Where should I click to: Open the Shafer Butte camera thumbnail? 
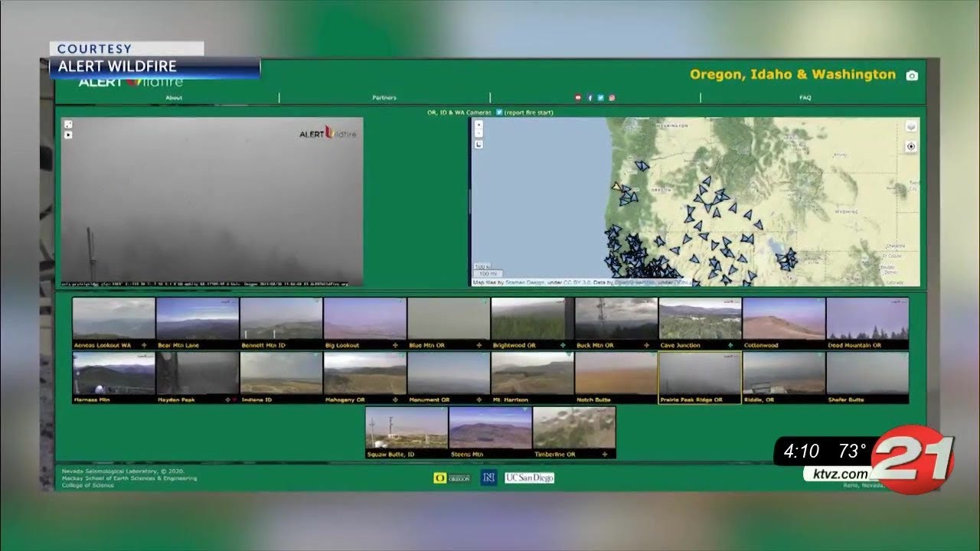[x=867, y=377]
